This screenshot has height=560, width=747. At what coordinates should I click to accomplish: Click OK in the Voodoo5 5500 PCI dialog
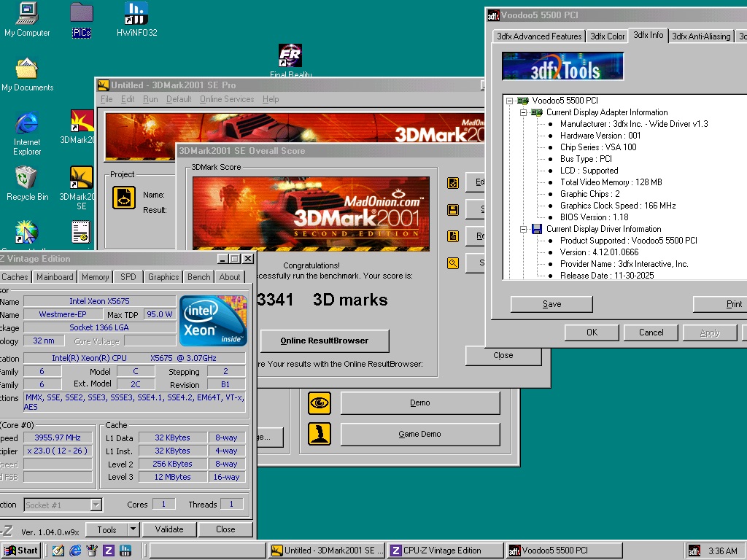(x=592, y=332)
